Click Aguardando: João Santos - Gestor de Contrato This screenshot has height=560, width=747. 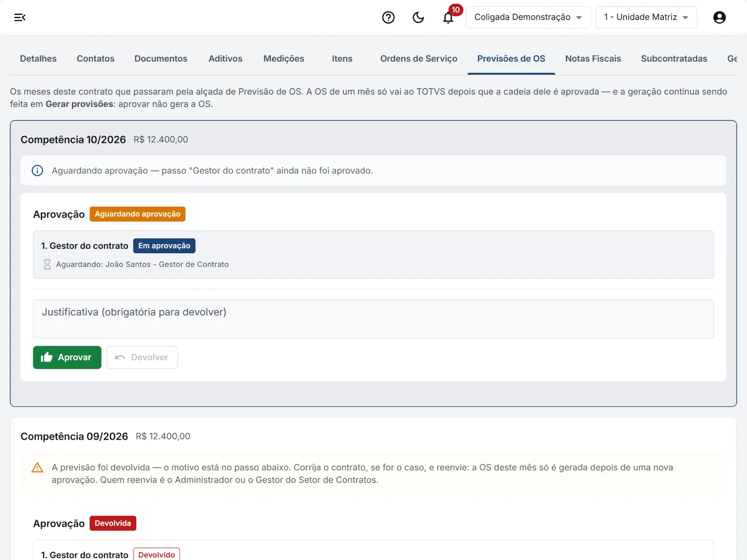pos(142,265)
